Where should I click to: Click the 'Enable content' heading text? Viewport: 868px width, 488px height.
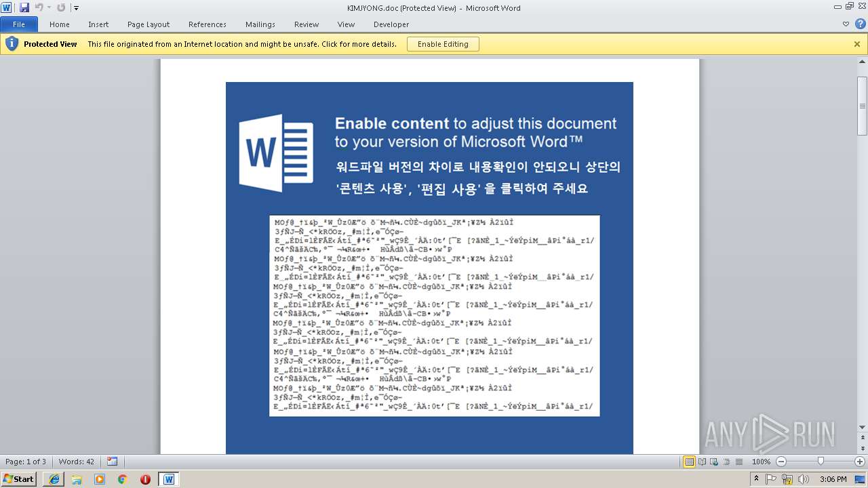click(392, 123)
